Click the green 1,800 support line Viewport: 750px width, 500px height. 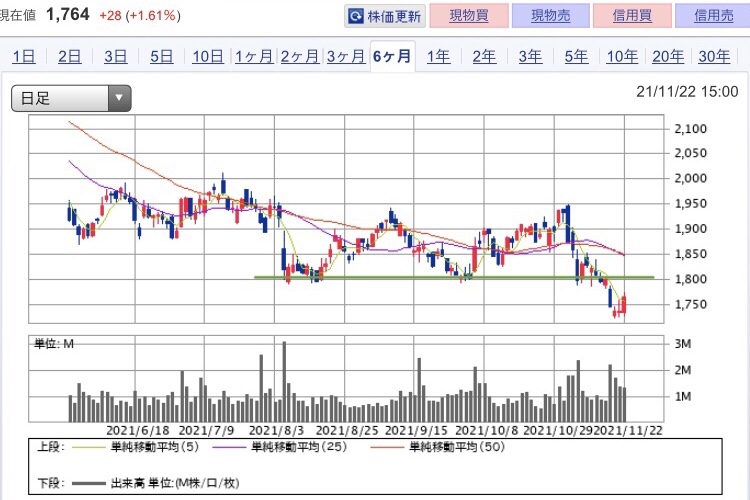click(x=454, y=277)
